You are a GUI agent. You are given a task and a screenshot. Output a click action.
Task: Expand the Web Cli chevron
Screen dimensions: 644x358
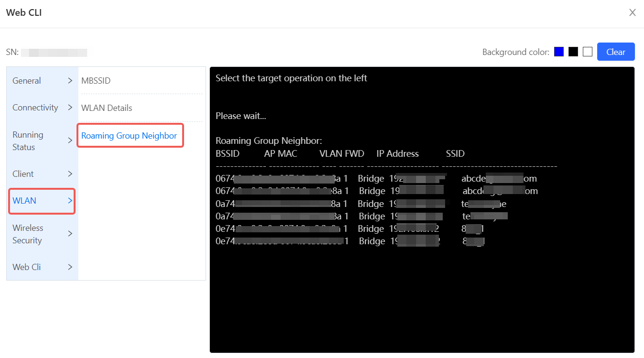tap(70, 267)
